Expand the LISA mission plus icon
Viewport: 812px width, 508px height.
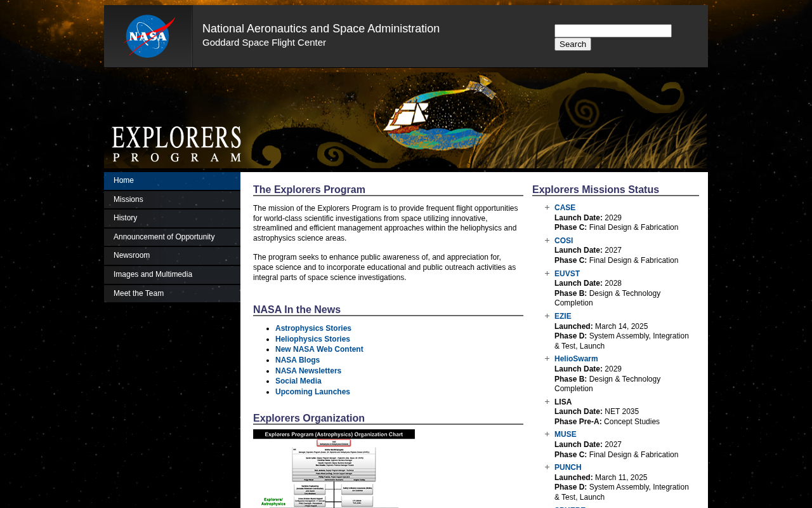(x=547, y=402)
